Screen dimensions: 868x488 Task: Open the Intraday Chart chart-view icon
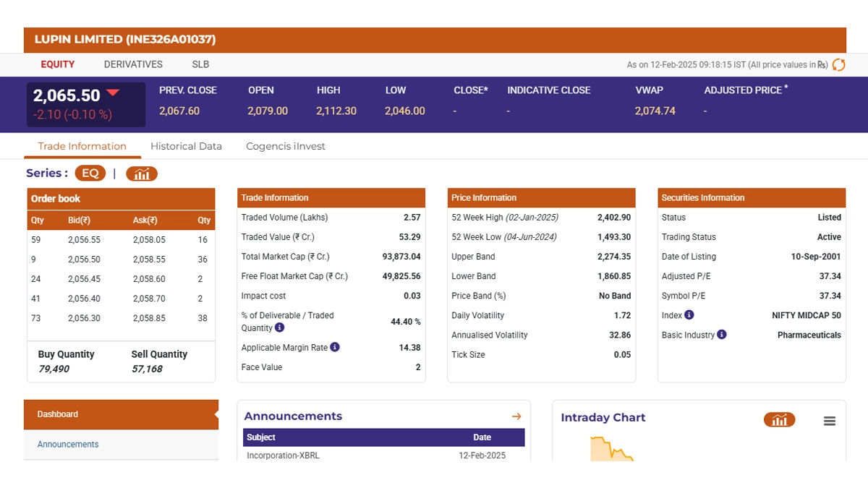pyautogui.click(x=779, y=420)
